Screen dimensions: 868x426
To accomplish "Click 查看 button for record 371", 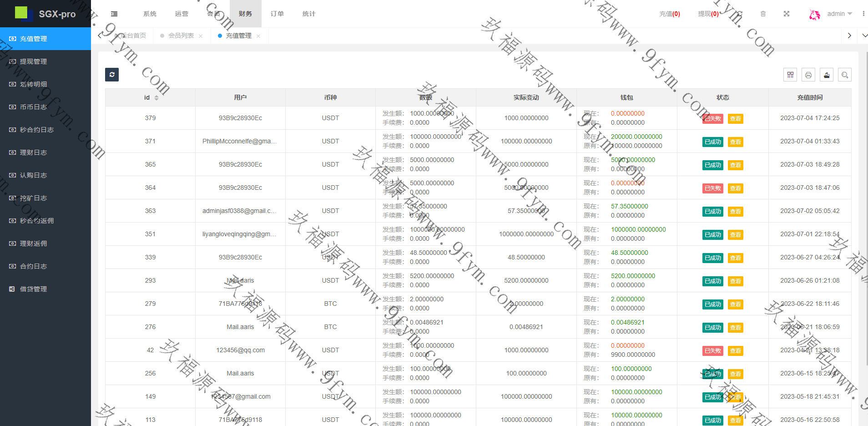I will tap(735, 142).
